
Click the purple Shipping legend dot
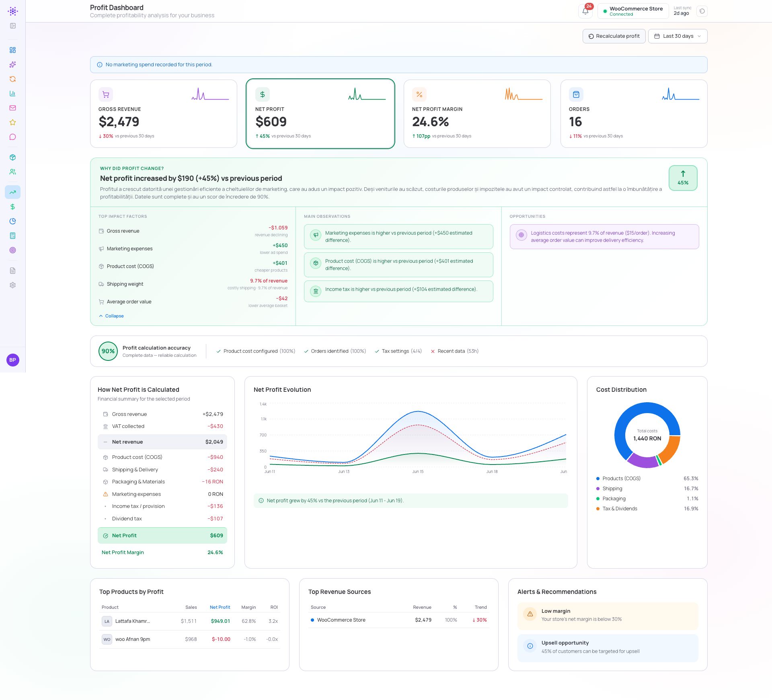coord(598,489)
